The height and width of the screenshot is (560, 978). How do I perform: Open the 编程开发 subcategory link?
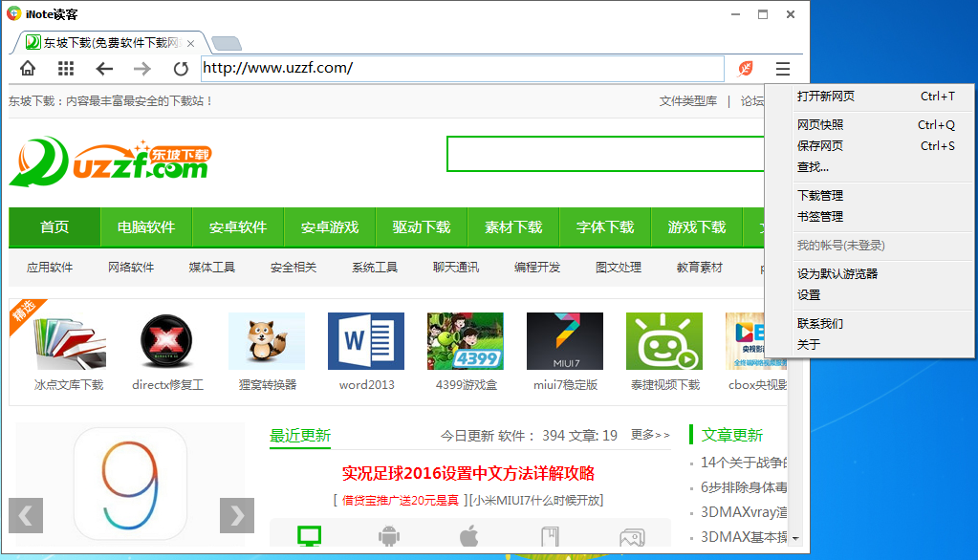537,268
